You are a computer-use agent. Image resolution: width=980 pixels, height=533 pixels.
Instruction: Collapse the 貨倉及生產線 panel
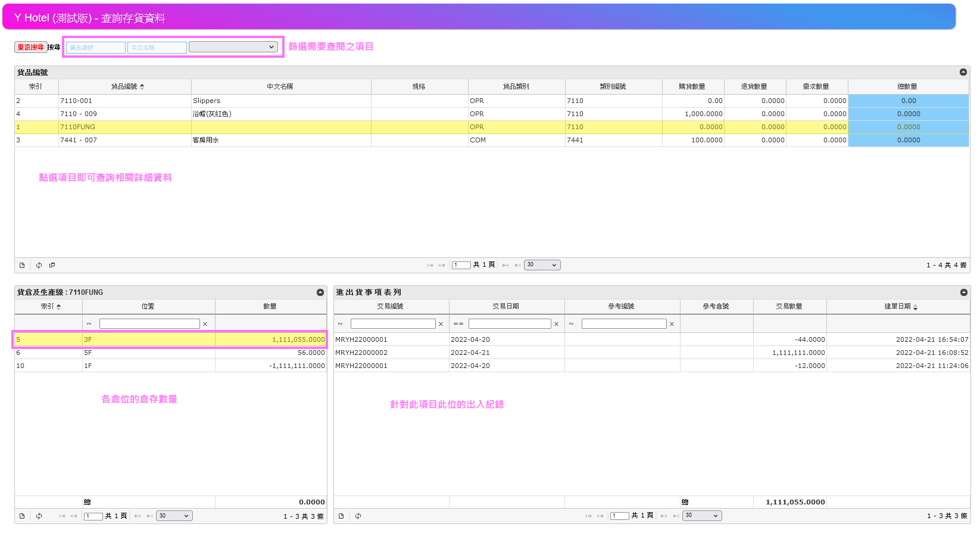[x=320, y=292]
